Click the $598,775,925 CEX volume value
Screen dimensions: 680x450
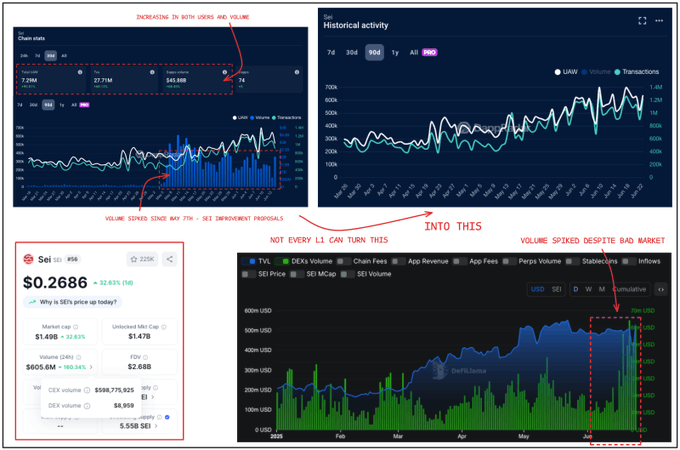click(114, 390)
